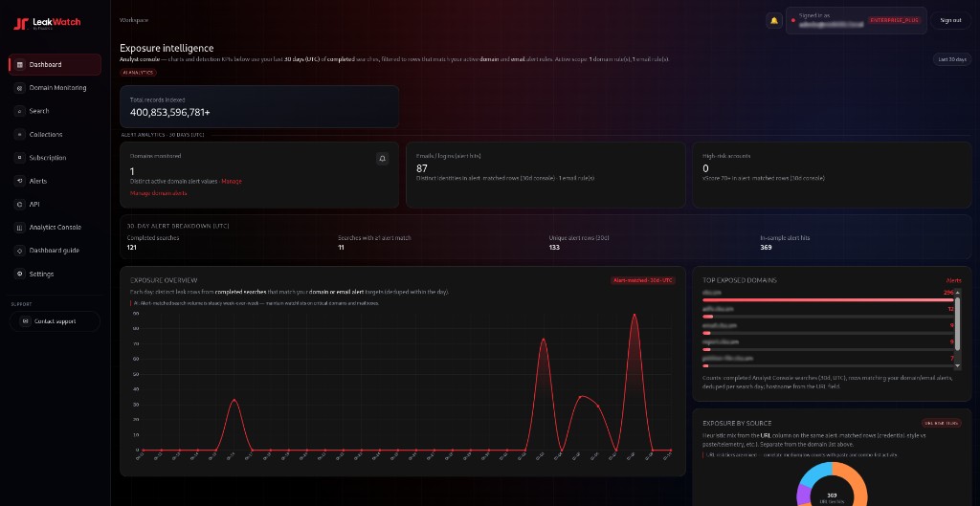
Task: Click the Settings gear sidebar icon
Action: pyautogui.click(x=20, y=274)
